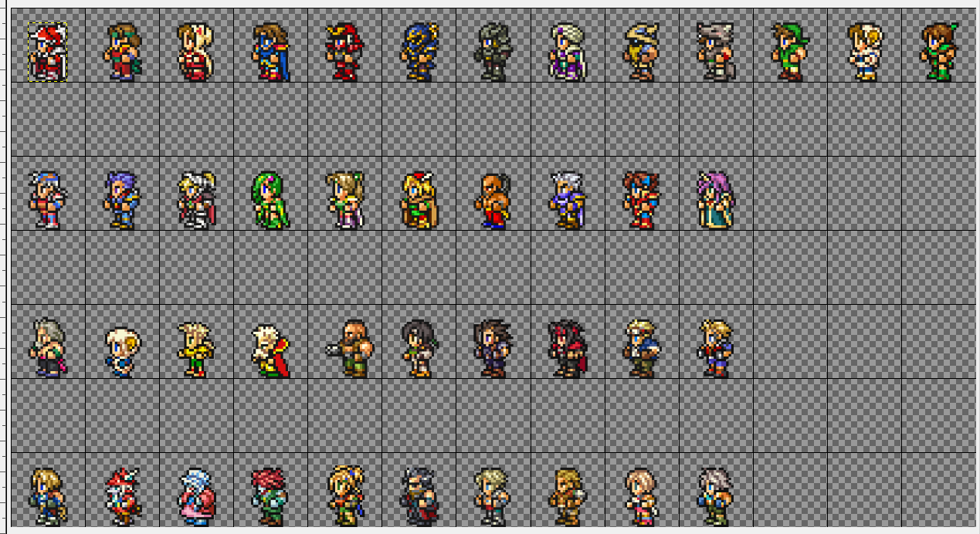Select the black-haired sprite in white top

tap(419, 349)
